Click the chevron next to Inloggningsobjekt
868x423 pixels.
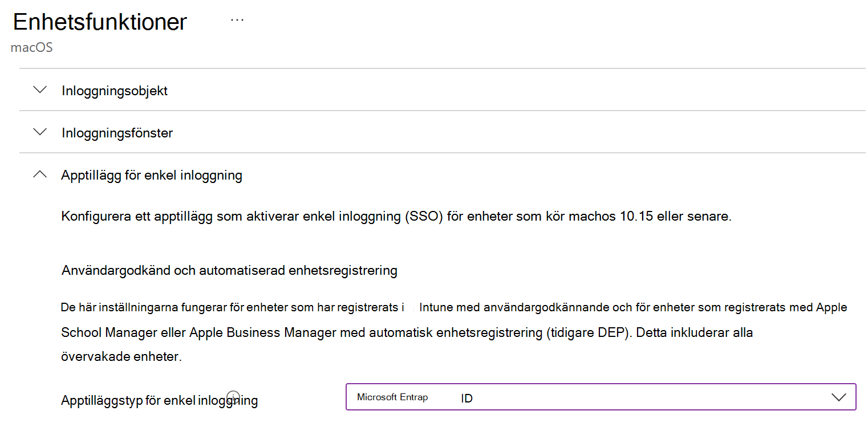[39, 90]
